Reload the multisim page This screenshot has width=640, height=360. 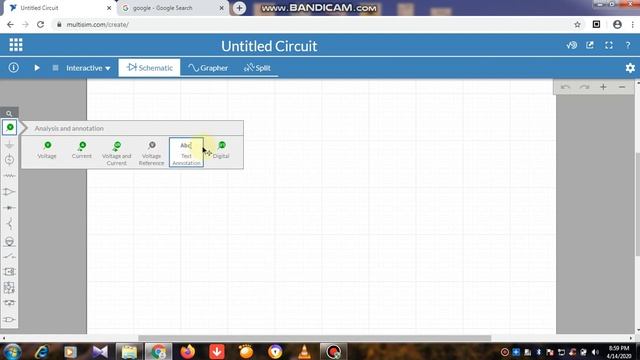click(40, 24)
